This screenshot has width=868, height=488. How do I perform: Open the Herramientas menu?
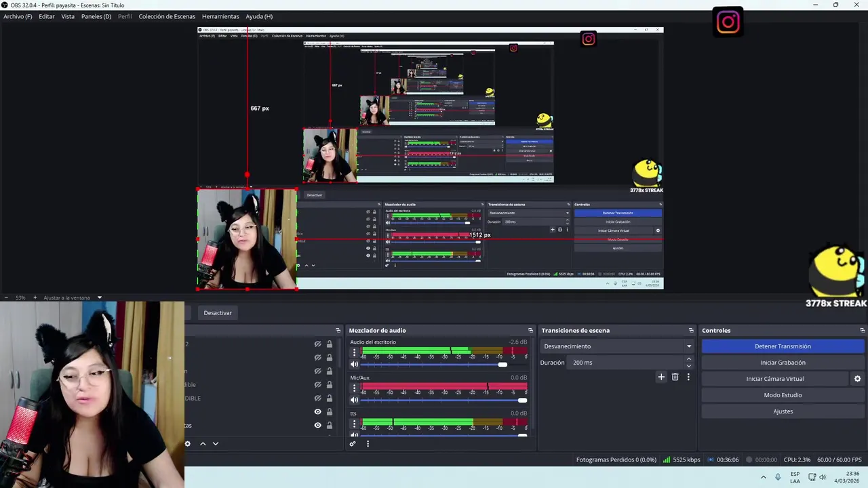pyautogui.click(x=220, y=16)
